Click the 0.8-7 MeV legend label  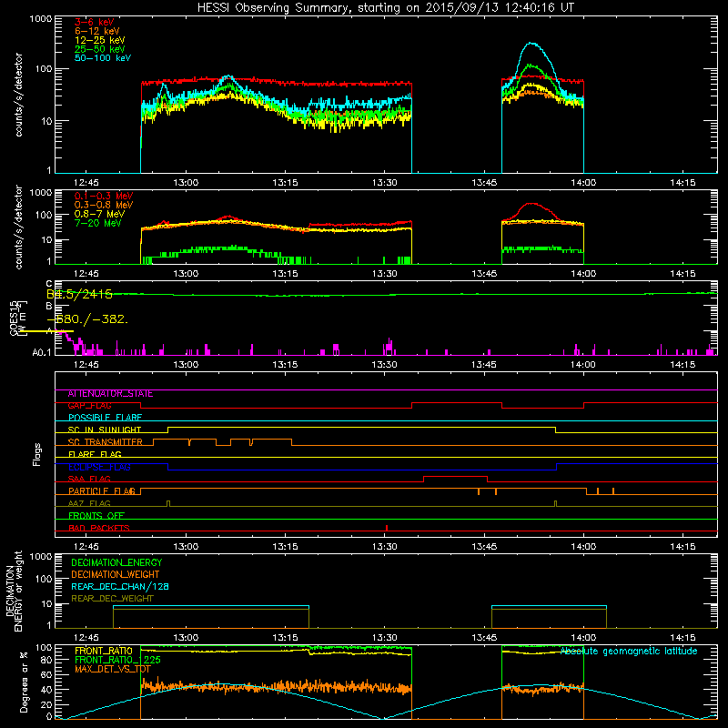point(99,214)
